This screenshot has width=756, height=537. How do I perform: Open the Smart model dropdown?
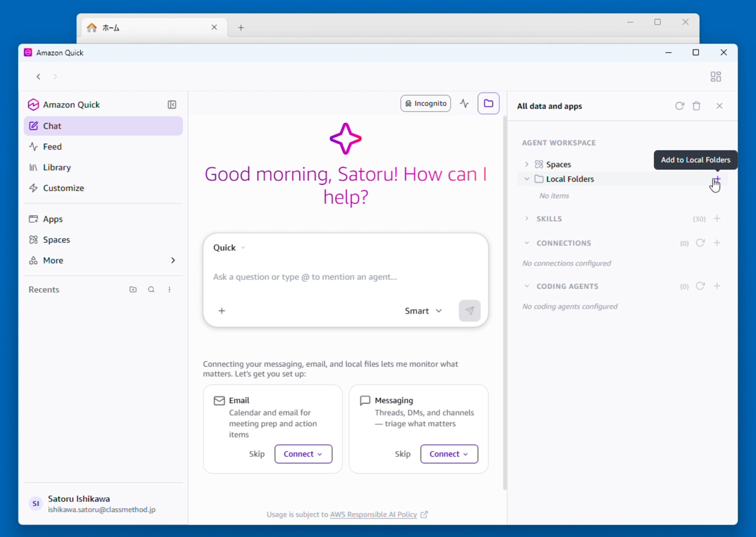point(423,311)
